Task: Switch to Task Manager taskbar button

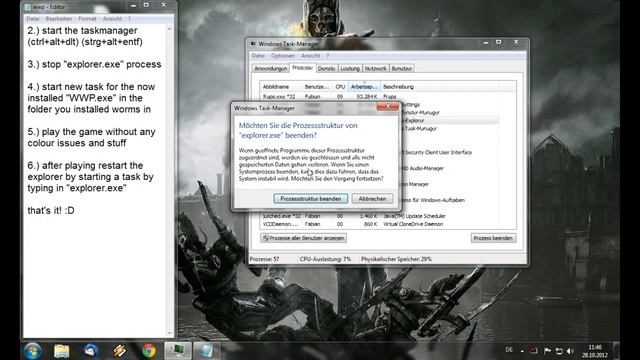Action: click(178, 351)
